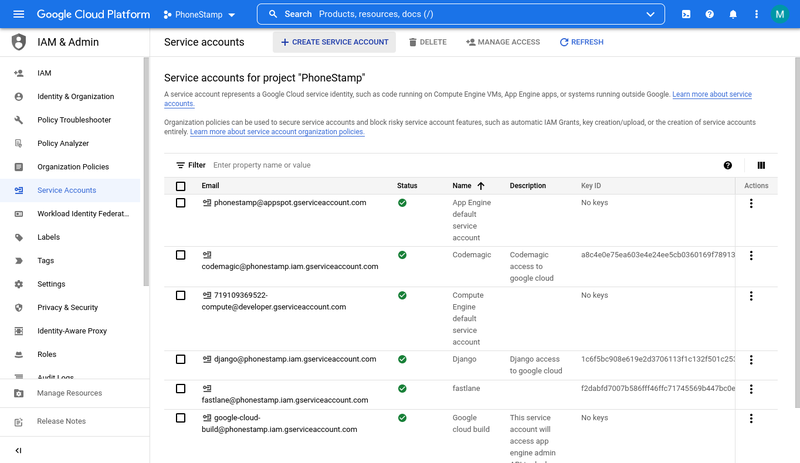Screen dimensions: 800x463
Task: Select all service accounts header checkbox
Action: (x=181, y=186)
